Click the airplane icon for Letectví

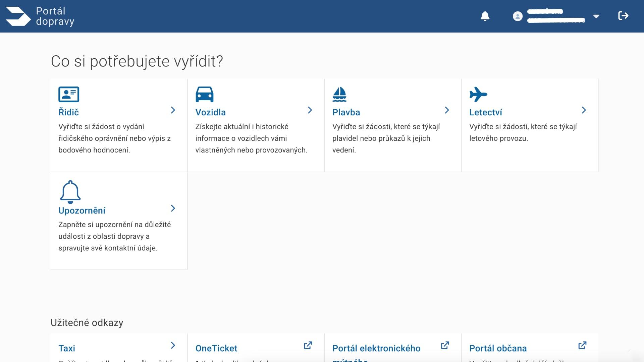[x=478, y=94]
